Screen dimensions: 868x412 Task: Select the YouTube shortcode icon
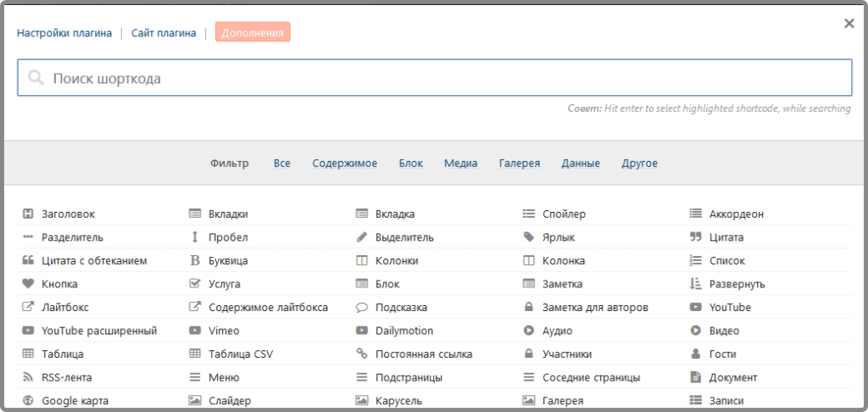[695, 308]
